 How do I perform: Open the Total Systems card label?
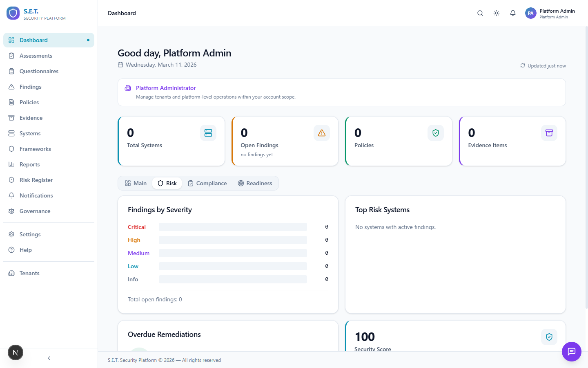point(145,145)
